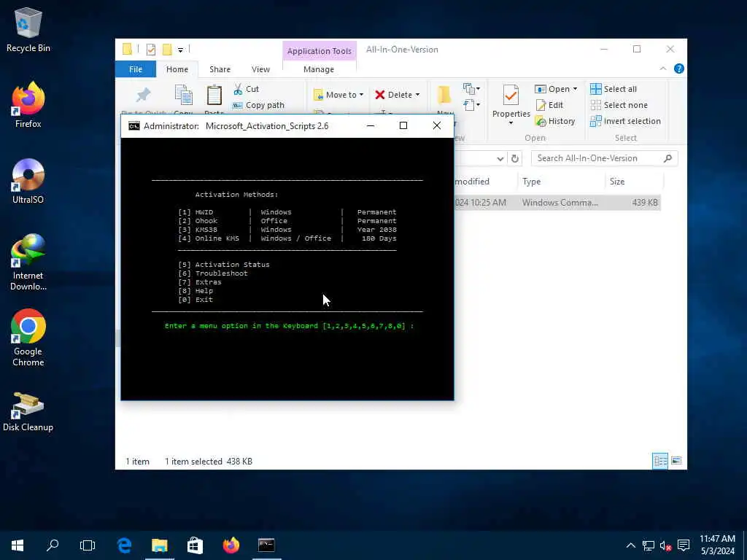
Task: Click Copy path in the Explorer ribbon
Action: (x=259, y=105)
